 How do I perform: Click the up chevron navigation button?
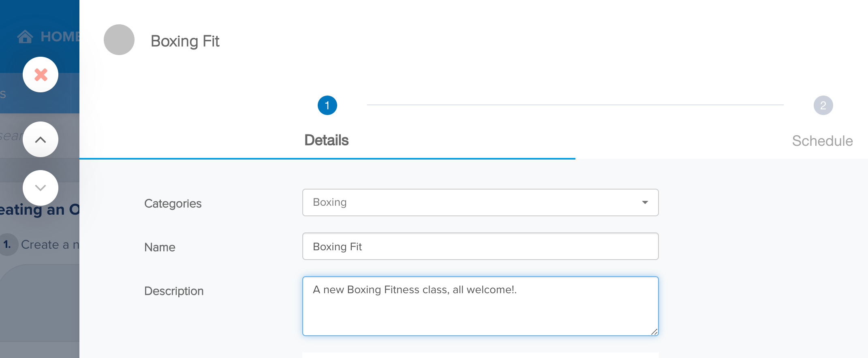pos(41,139)
